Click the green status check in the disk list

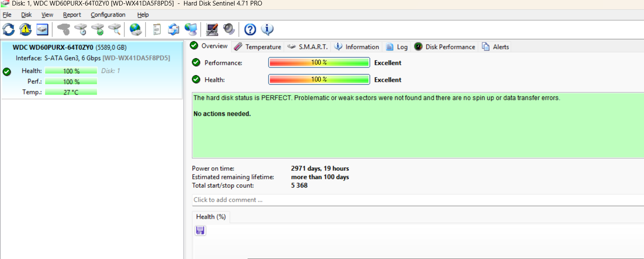point(6,71)
